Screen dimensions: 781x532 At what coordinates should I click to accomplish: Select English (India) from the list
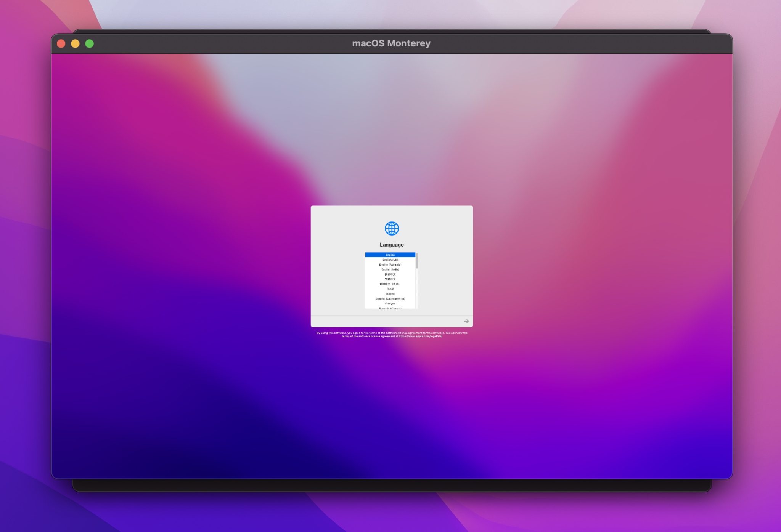pyautogui.click(x=390, y=269)
